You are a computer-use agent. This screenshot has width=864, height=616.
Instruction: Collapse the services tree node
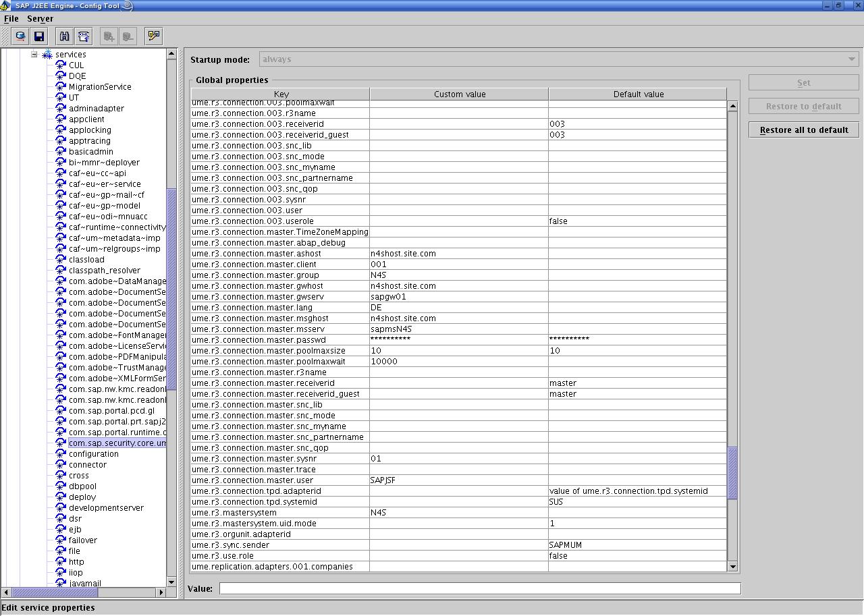tap(34, 55)
